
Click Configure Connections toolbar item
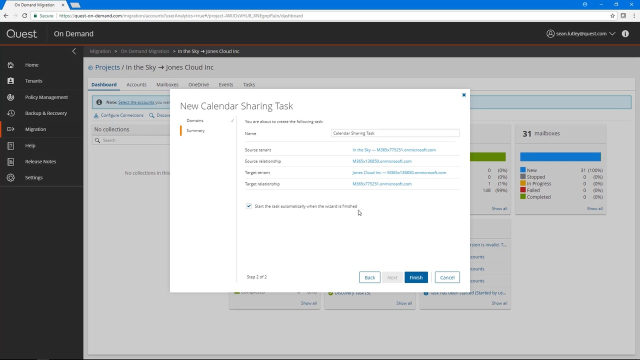119,116
